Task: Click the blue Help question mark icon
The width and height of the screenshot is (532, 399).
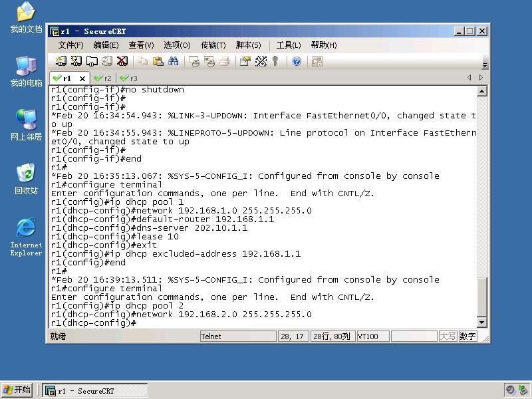Action: (x=297, y=61)
